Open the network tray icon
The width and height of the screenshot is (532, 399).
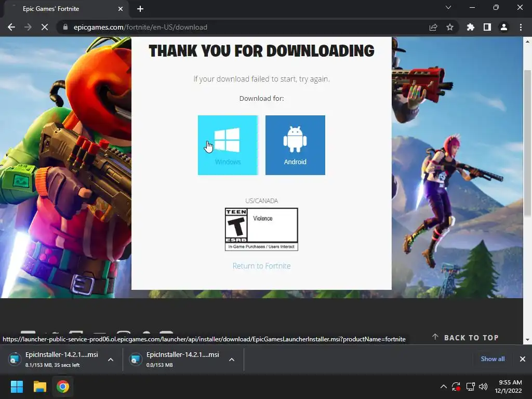click(x=470, y=387)
